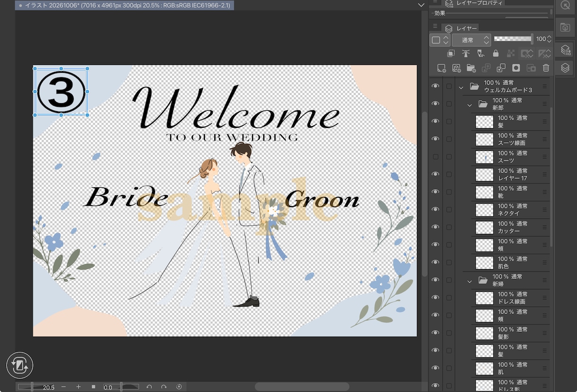The image size is (577, 392).
Task: Hide the 新婦 folder layer
Action: click(436, 280)
